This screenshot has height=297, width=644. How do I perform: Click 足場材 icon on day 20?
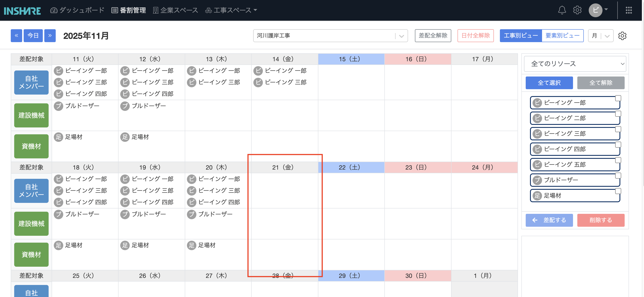191,245
